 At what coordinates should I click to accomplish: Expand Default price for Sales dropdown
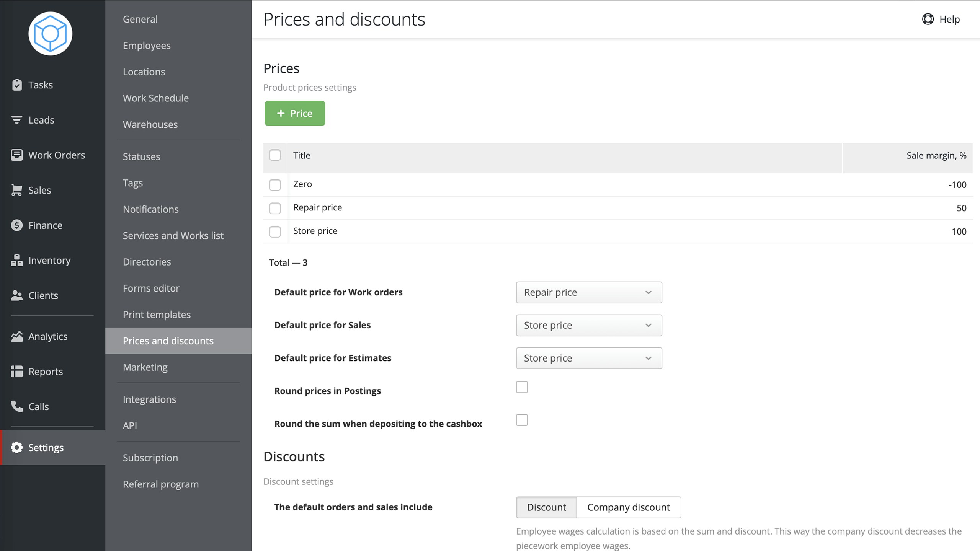tap(588, 326)
